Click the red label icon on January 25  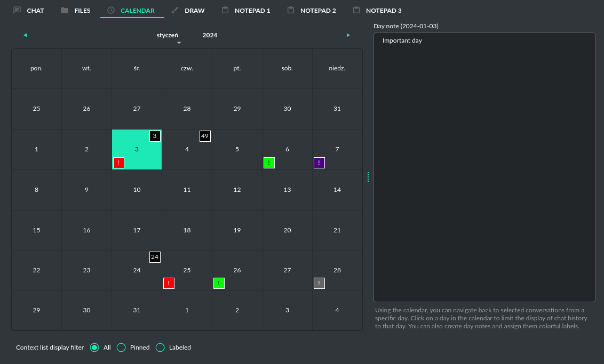169,283
